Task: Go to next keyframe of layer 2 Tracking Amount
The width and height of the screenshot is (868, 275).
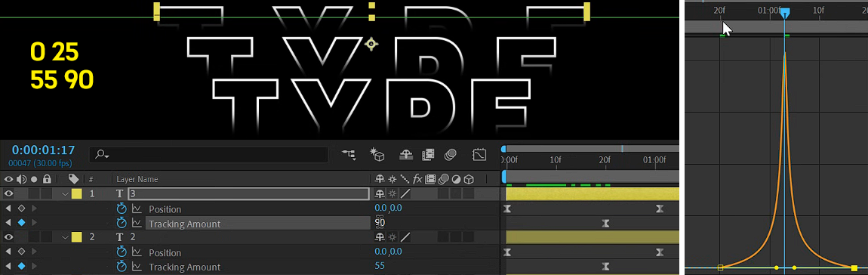Action: tap(34, 266)
